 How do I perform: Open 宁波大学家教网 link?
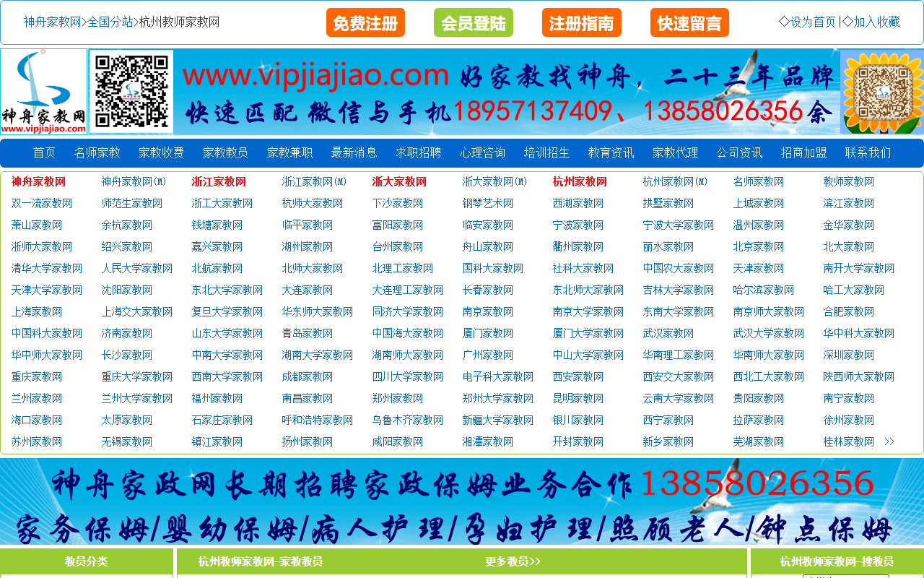(679, 225)
